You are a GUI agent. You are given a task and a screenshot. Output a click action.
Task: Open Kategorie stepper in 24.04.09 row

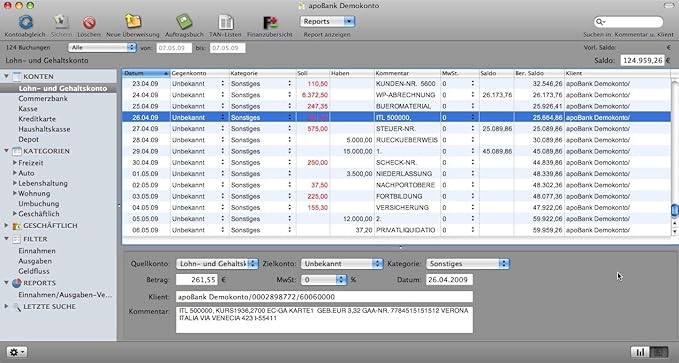(x=290, y=94)
